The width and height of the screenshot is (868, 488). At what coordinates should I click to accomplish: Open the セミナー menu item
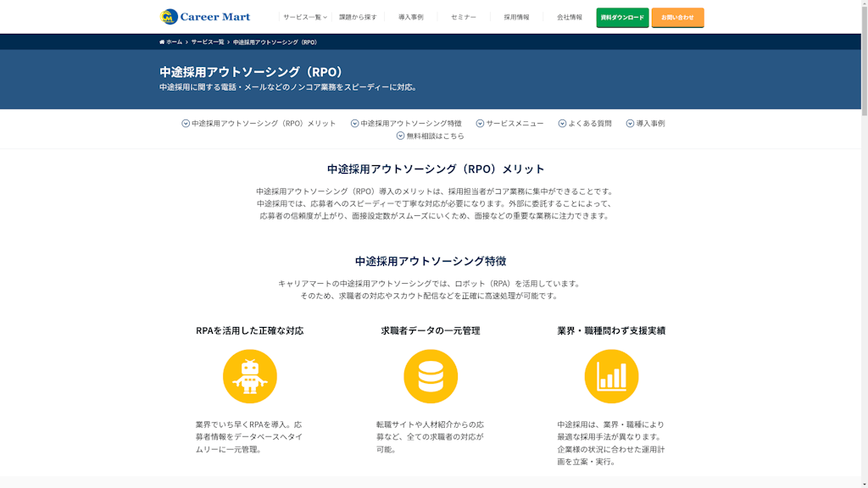point(464,17)
